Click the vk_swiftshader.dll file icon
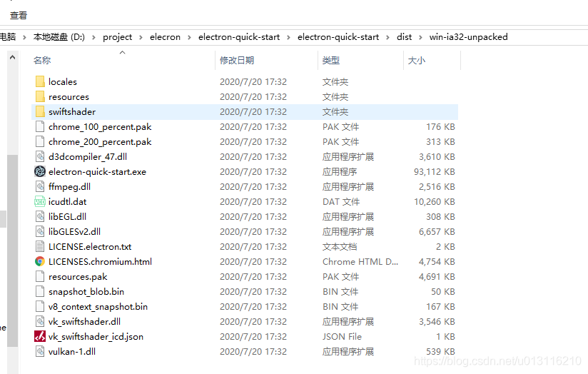Image resolution: width=588 pixels, height=374 pixels. 40,321
